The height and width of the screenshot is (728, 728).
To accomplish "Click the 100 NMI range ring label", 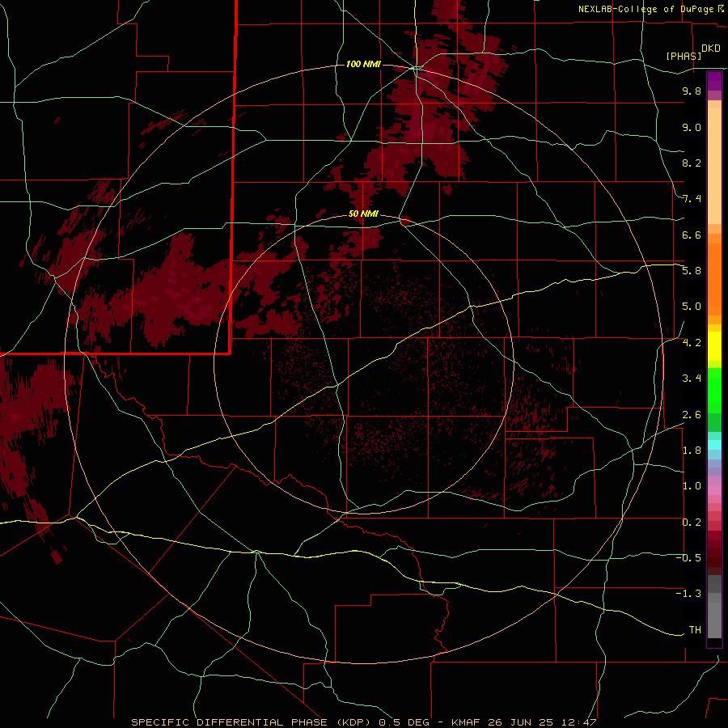I will (363, 64).
